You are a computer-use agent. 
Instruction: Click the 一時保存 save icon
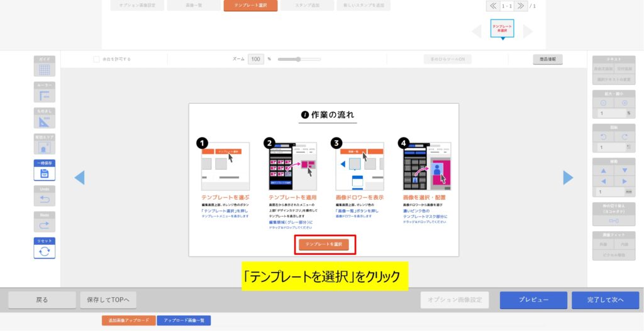(44, 173)
